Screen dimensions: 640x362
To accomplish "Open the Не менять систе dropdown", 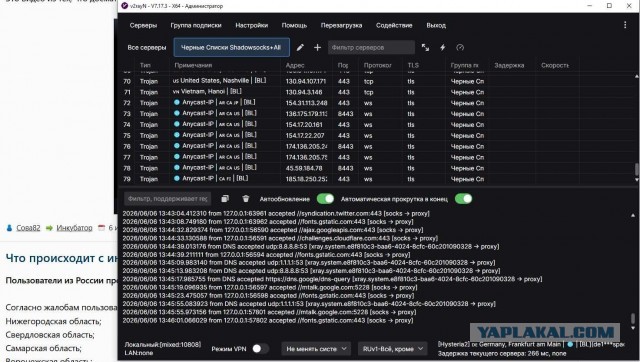I will click(x=316, y=349).
